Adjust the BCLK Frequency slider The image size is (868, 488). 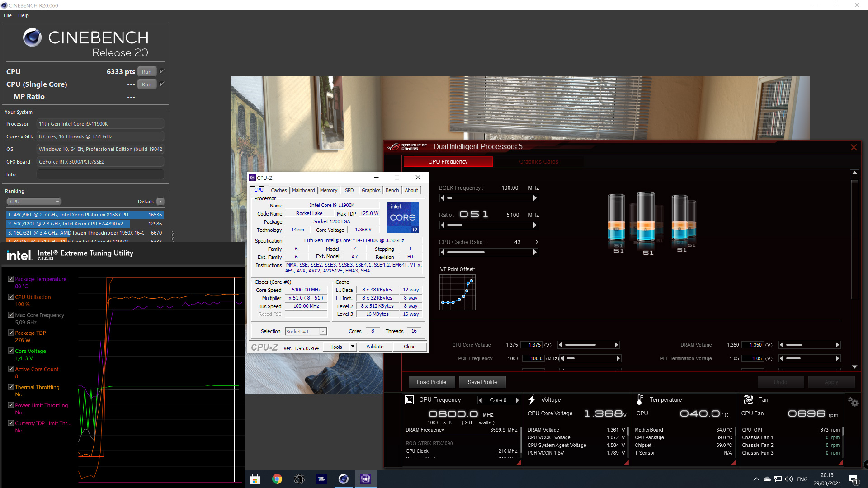489,198
